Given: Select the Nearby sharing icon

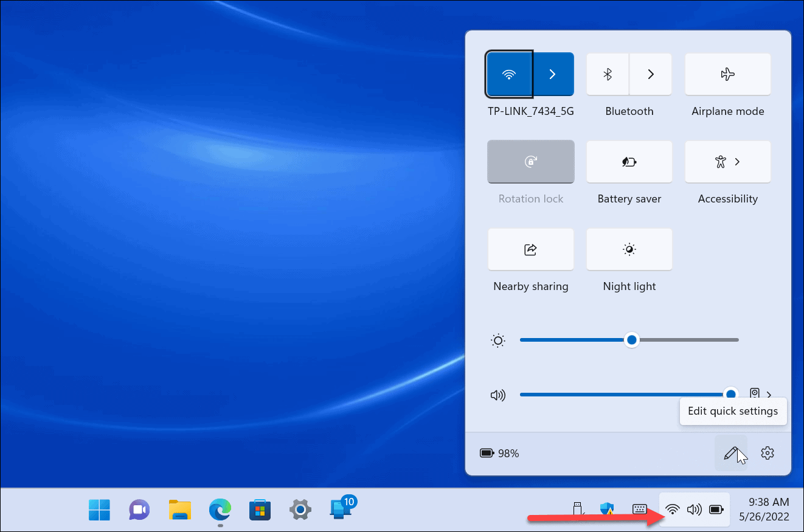Looking at the screenshot, I should tap(530, 249).
